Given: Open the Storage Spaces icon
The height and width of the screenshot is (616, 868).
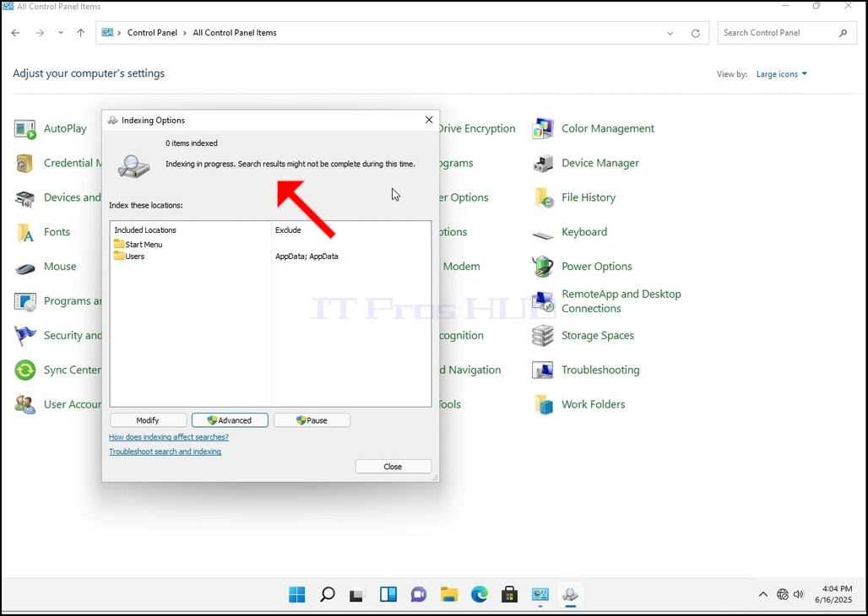Looking at the screenshot, I should point(543,335).
